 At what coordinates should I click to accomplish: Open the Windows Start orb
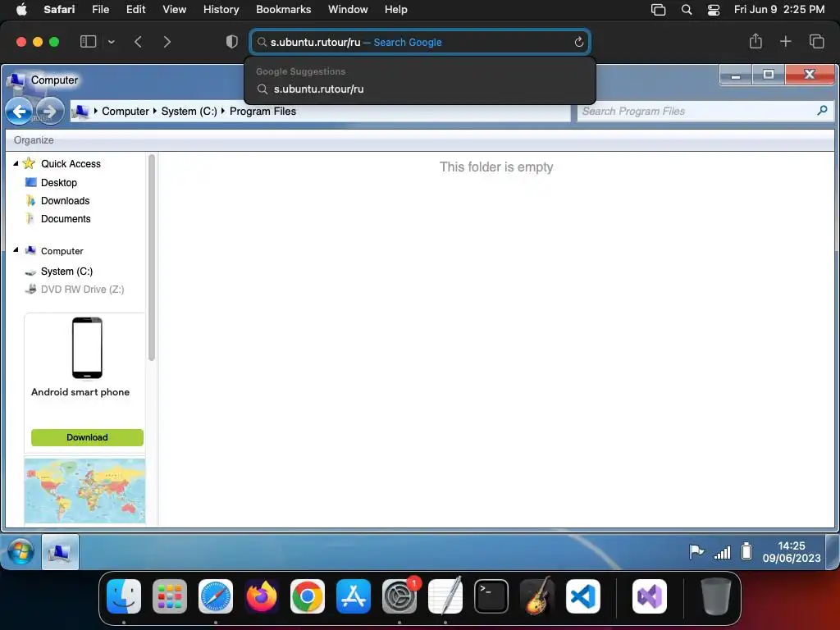coord(21,552)
